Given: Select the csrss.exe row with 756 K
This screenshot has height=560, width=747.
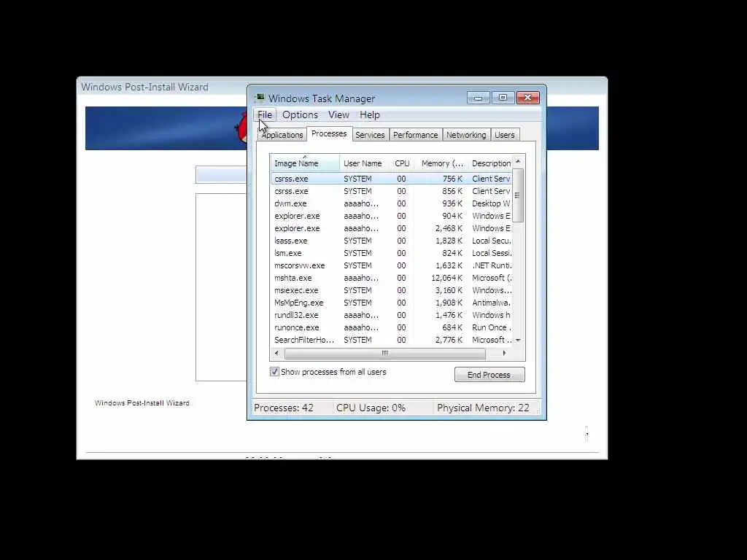Looking at the screenshot, I should (x=392, y=179).
